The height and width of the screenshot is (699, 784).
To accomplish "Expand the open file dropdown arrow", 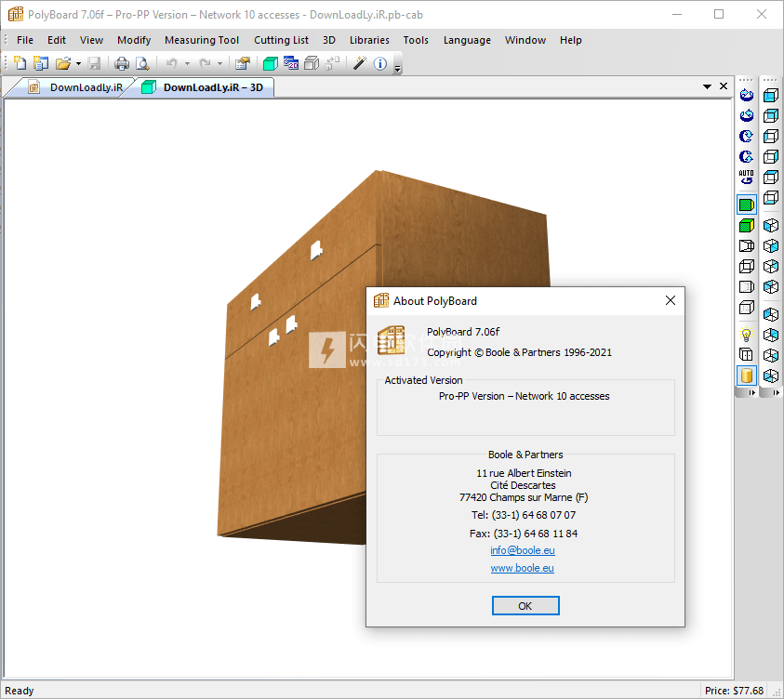I will [78, 64].
